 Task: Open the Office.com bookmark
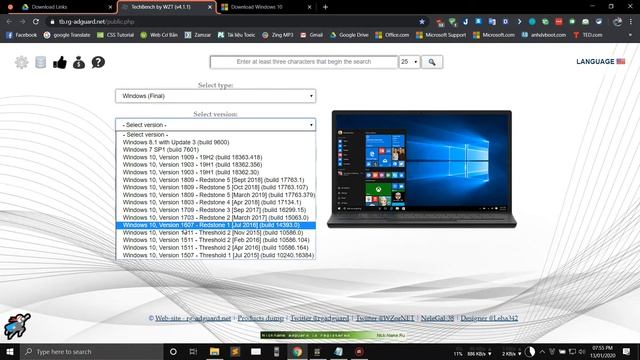coord(392,35)
